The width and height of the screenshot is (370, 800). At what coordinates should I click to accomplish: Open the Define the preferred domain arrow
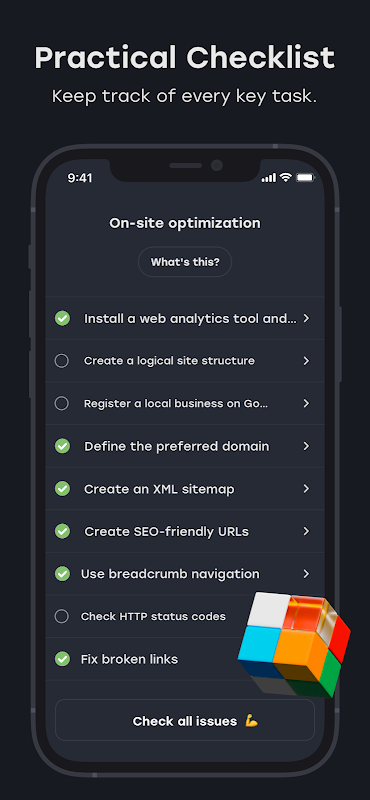tap(306, 446)
